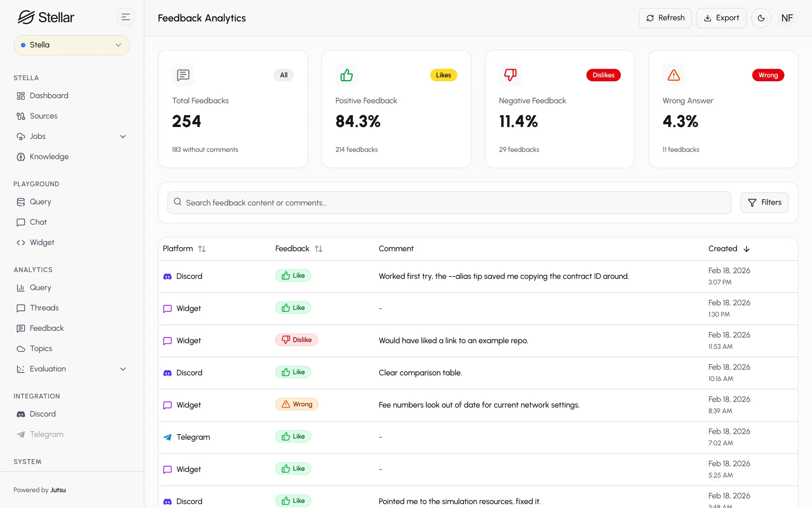Click the Telegram icon in the 7:02 AM row
Screen dimensions: 812x508
[x=167, y=437]
